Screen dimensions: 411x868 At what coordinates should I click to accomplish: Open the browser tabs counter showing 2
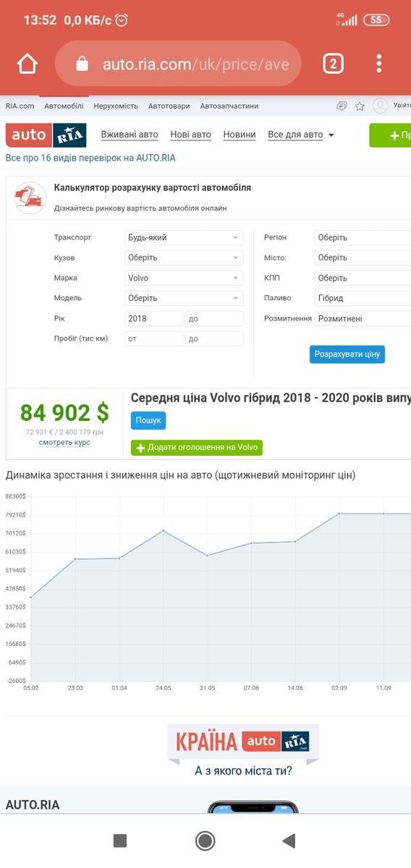333,64
